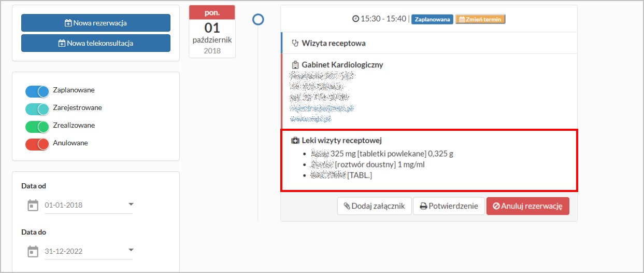The width and height of the screenshot is (644, 273).
Task: Click the Leki wizyty receptowej heading
Action: [342, 141]
